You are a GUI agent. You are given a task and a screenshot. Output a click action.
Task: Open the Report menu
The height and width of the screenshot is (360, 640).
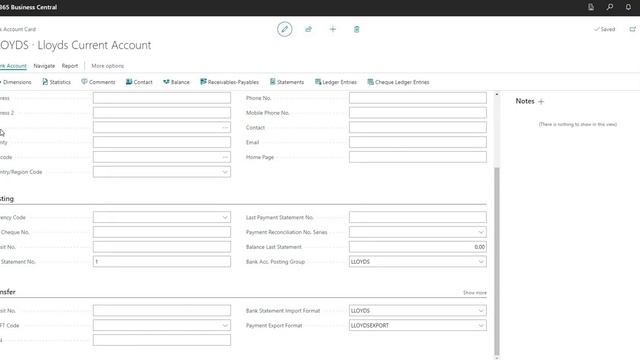[x=70, y=66]
